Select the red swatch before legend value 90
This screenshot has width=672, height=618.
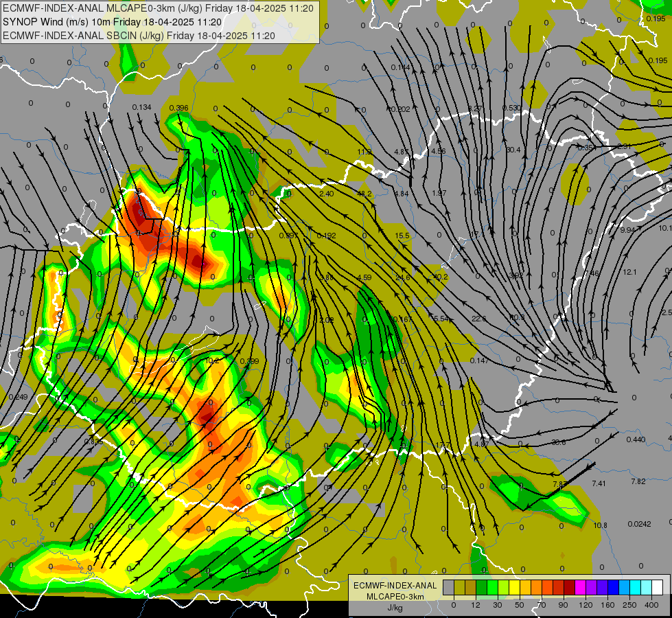click(x=559, y=588)
